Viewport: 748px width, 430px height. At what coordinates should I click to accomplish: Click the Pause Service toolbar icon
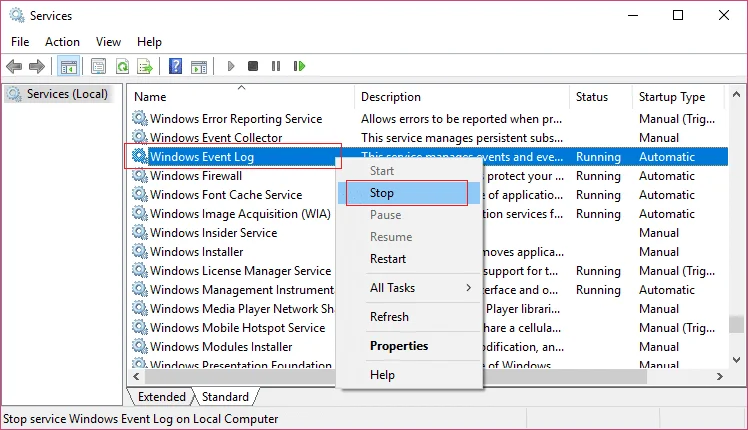click(x=276, y=66)
